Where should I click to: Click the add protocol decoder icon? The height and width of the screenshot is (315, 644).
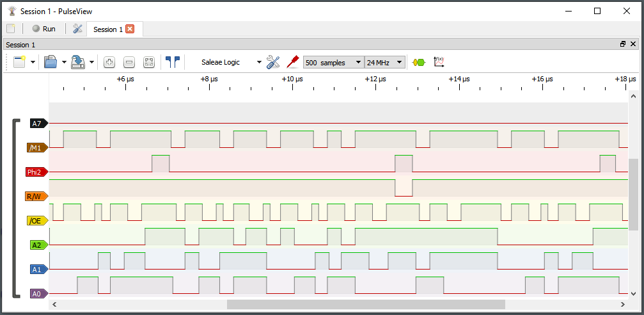click(x=419, y=62)
